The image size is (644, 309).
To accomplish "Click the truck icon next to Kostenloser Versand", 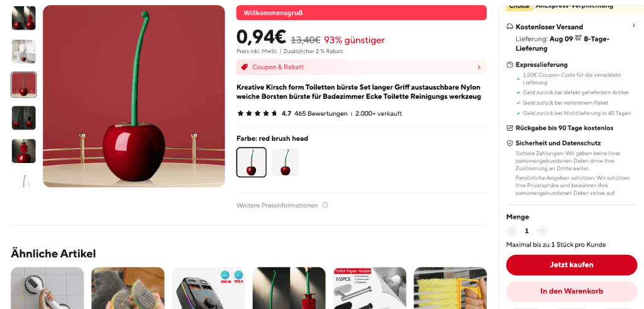I will coord(509,26).
